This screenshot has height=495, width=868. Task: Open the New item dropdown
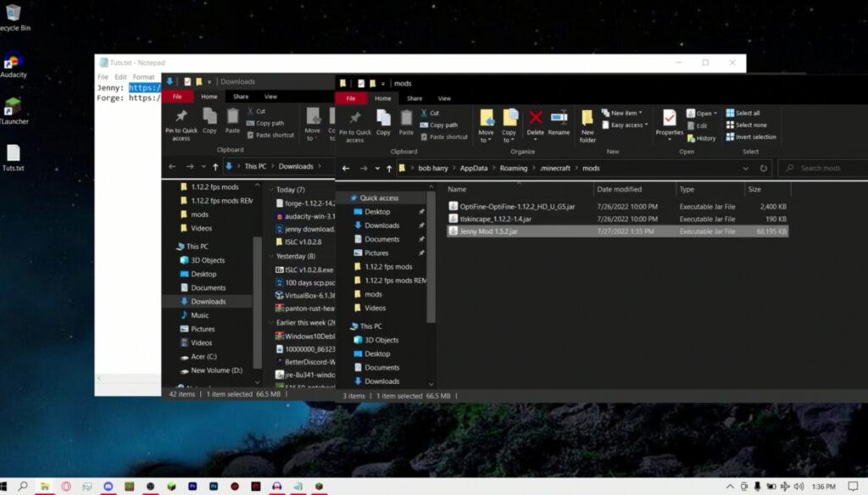tap(621, 113)
